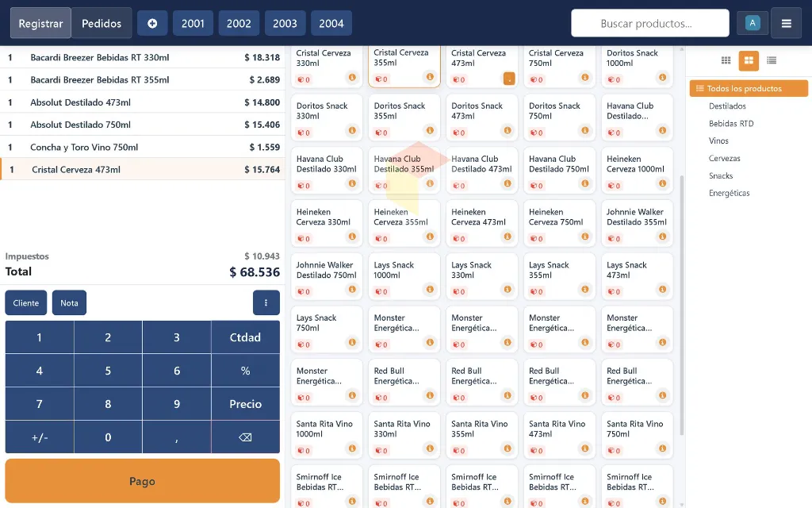Activate Ctdad mode on keypad
812x508 pixels.
click(246, 337)
